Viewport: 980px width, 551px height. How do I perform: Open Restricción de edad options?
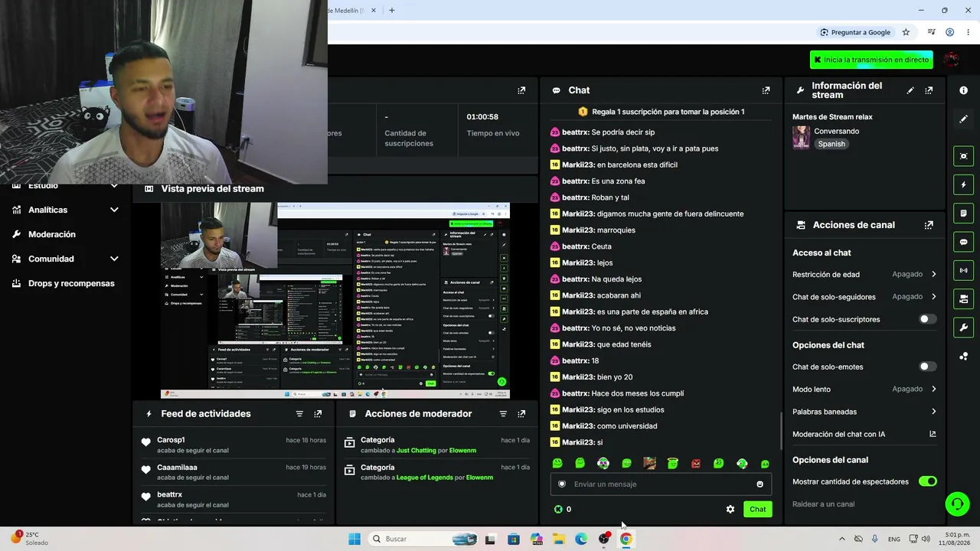click(x=864, y=274)
